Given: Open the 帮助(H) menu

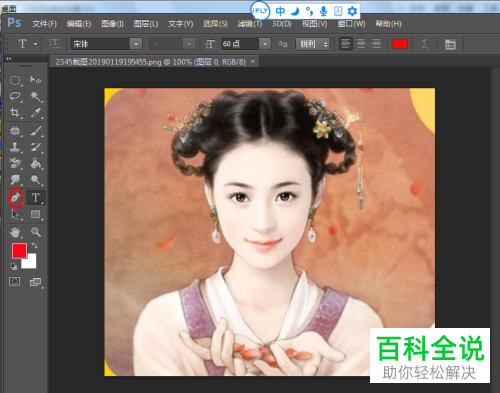Looking at the screenshot, I should (x=388, y=24).
